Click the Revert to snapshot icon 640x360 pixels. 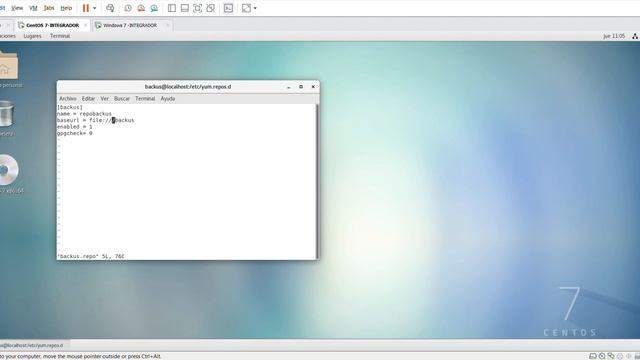click(x=141, y=8)
